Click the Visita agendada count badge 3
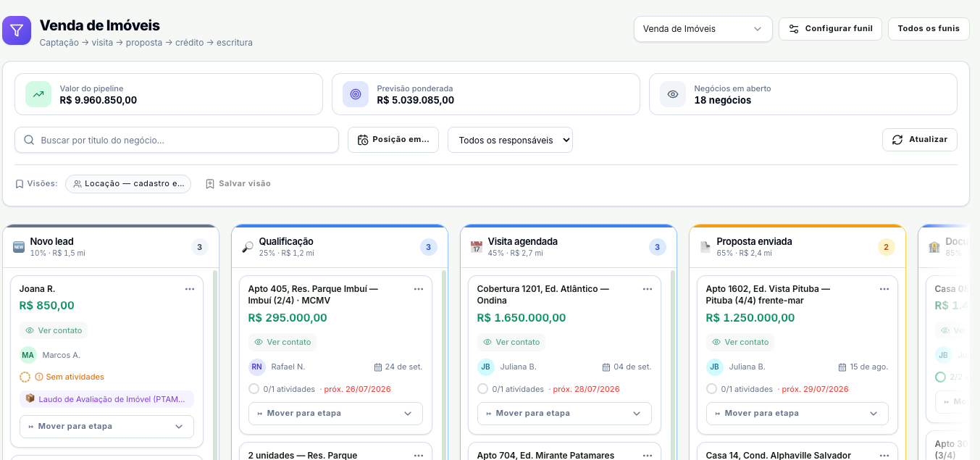 [658, 247]
